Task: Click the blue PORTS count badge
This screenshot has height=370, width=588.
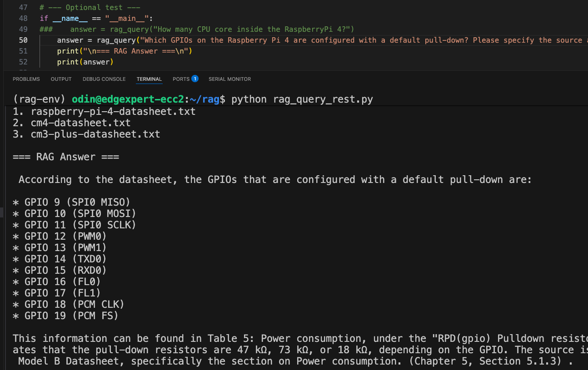Action: coord(195,79)
